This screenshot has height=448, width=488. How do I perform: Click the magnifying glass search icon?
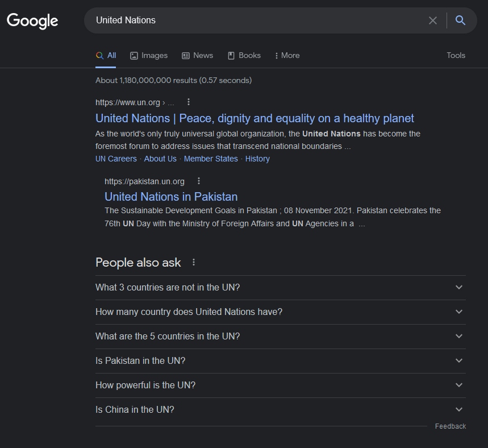(x=460, y=20)
